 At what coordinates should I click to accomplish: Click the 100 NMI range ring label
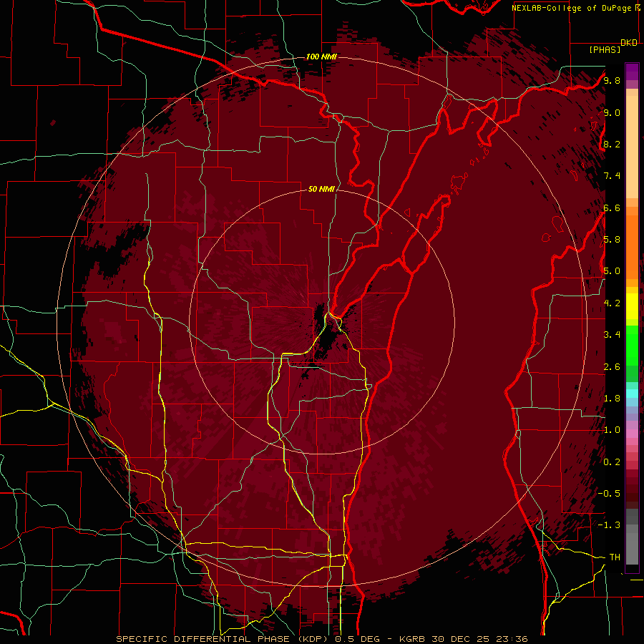click(321, 57)
